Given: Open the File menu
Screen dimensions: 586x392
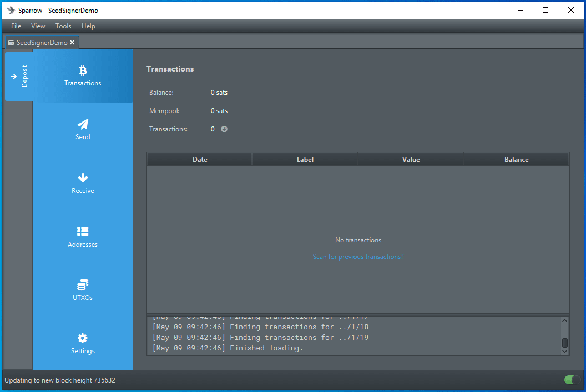Looking at the screenshot, I should (x=16, y=26).
